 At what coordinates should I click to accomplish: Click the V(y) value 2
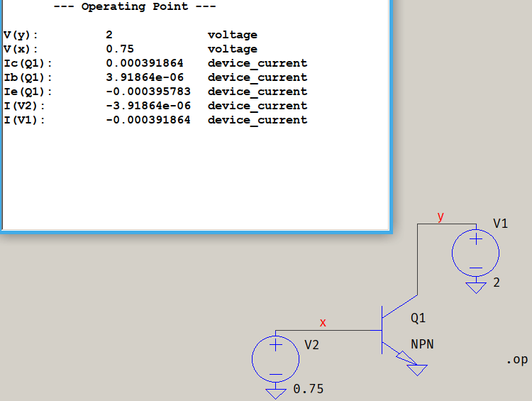(109, 35)
